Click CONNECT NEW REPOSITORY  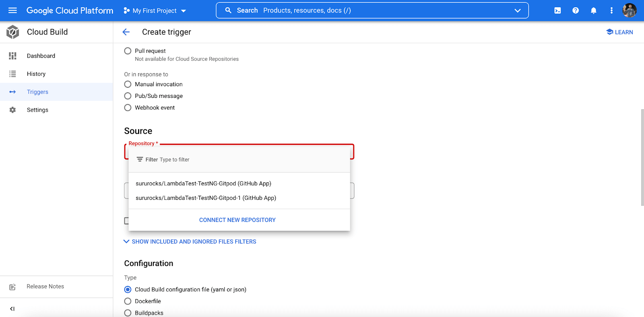(237, 220)
